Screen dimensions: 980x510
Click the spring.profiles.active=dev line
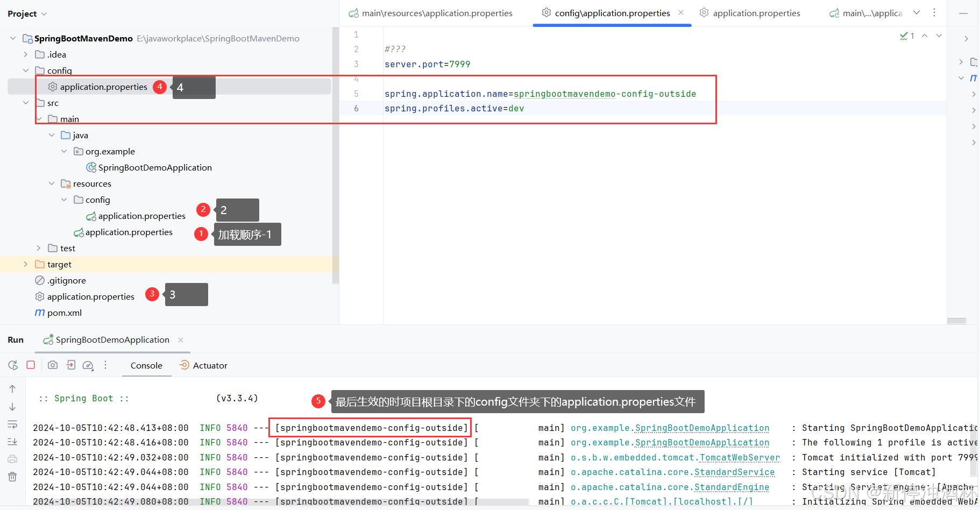[455, 108]
